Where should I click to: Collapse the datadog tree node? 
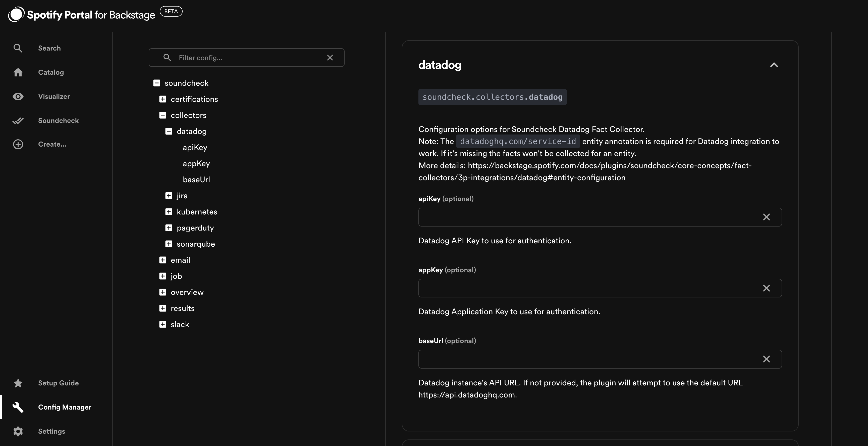coord(169,131)
